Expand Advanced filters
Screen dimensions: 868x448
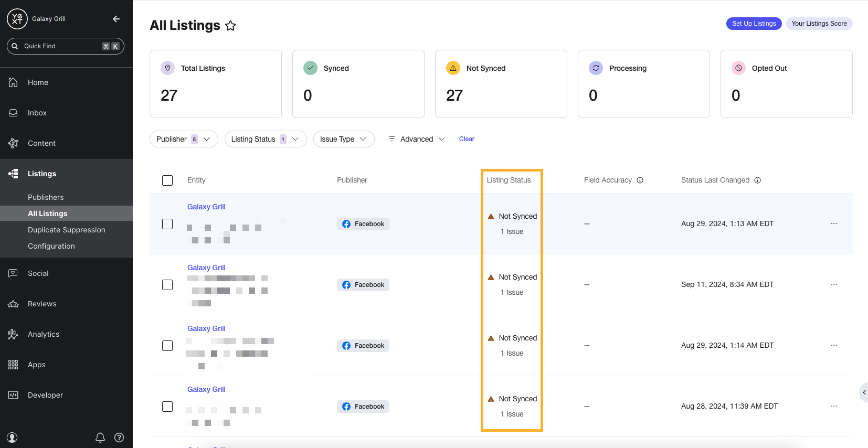pos(417,139)
